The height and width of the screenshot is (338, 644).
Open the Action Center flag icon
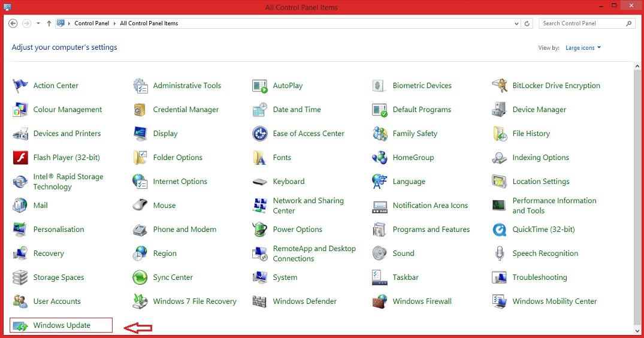click(20, 86)
